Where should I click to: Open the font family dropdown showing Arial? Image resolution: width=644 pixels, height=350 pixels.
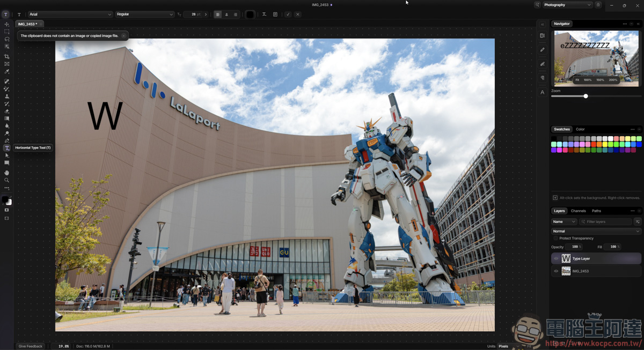pos(70,14)
